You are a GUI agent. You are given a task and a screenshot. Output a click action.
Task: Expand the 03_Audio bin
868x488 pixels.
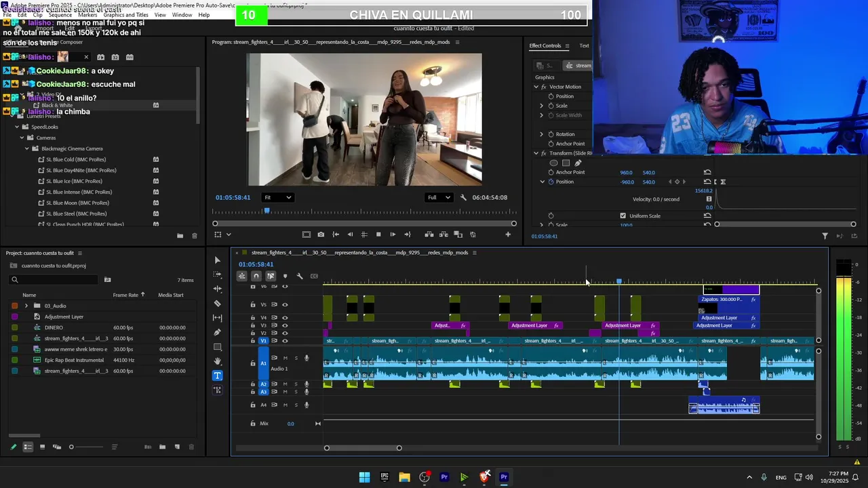[x=26, y=306]
